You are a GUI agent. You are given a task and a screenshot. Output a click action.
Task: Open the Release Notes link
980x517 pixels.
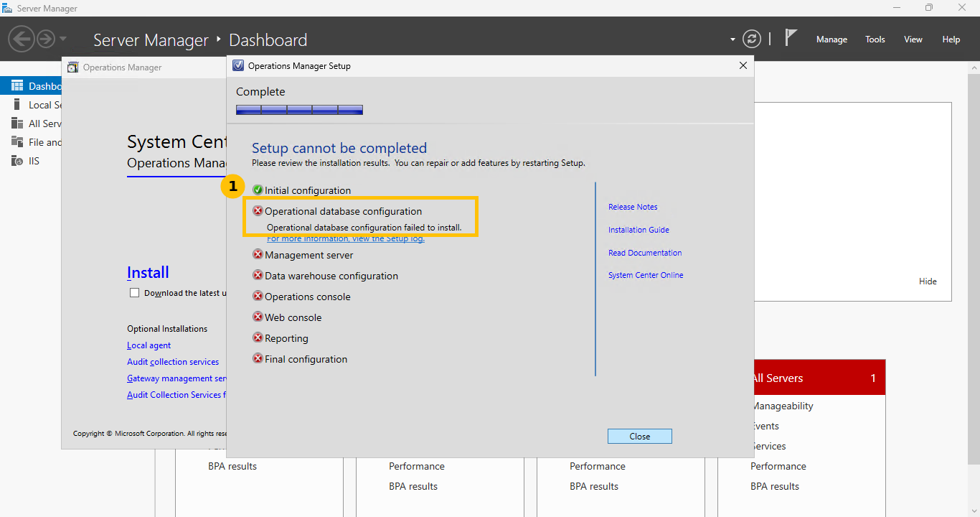[633, 207]
